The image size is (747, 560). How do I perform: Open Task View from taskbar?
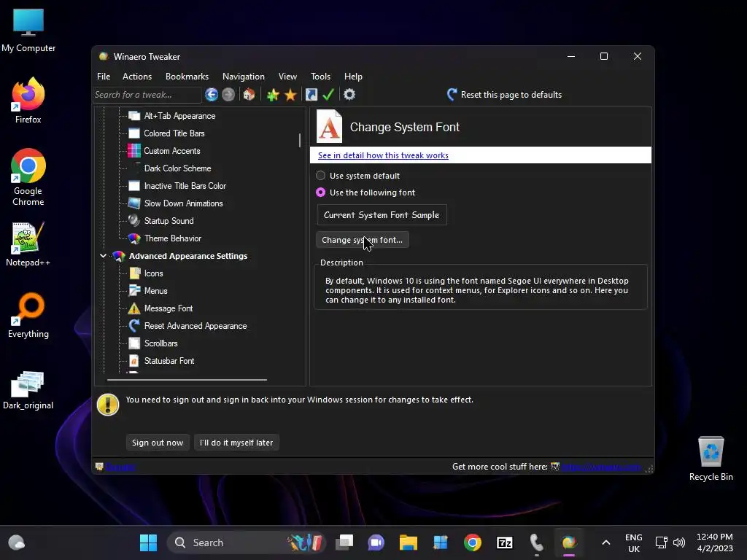pos(344,542)
